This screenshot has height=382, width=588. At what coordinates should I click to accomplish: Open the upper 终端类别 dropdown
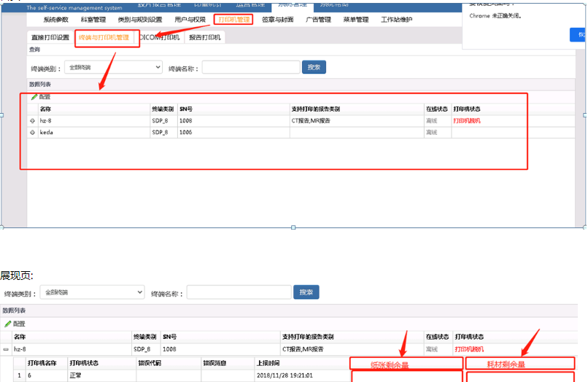113,67
